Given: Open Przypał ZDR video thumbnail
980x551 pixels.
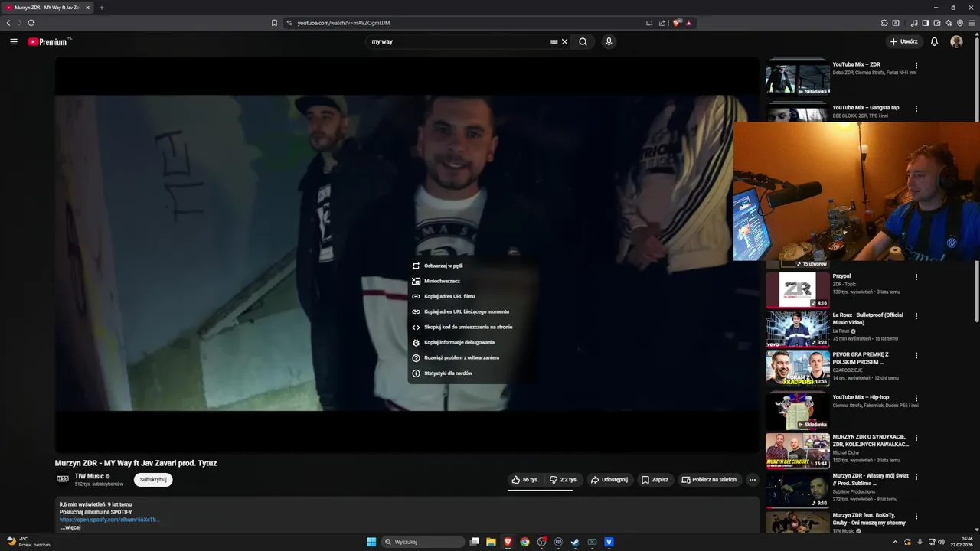Looking at the screenshot, I should click(x=798, y=290).
